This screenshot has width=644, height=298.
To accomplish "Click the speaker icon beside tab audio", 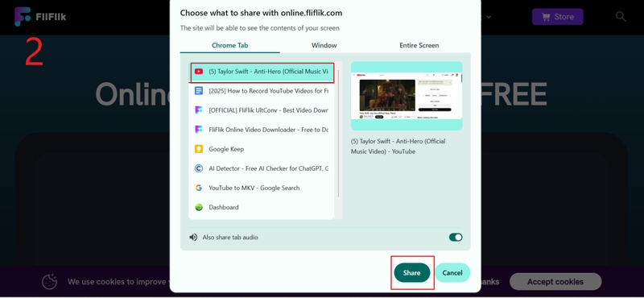I will (193, 237).
